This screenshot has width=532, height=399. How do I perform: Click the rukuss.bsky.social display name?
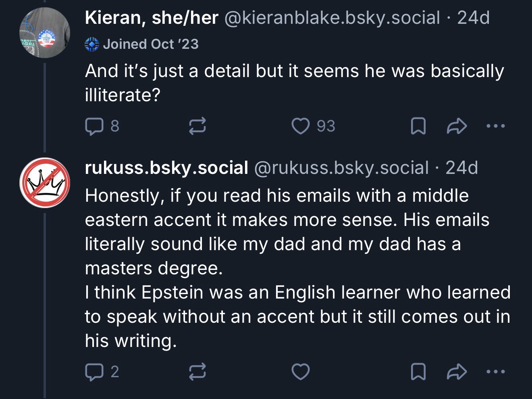(x=166, y=167)
